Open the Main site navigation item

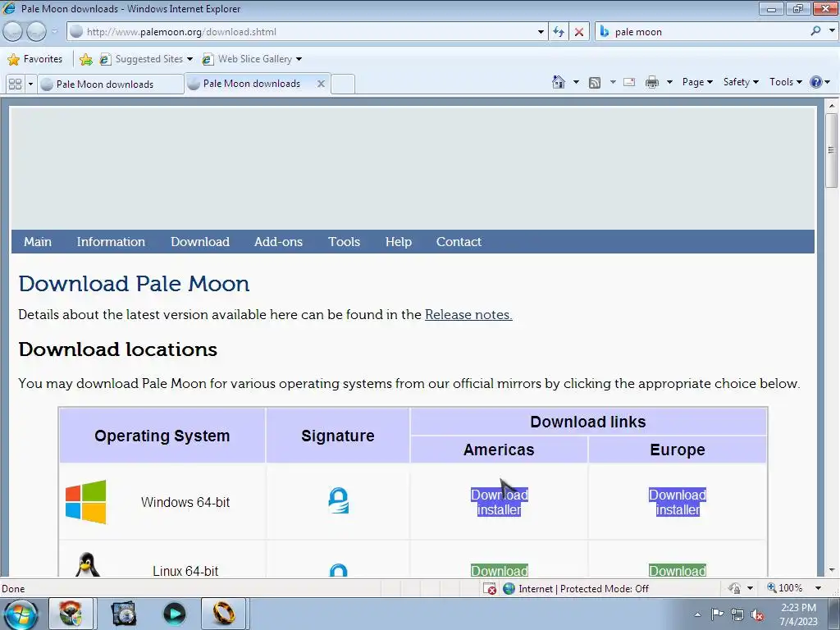click(x=38, y=242)
